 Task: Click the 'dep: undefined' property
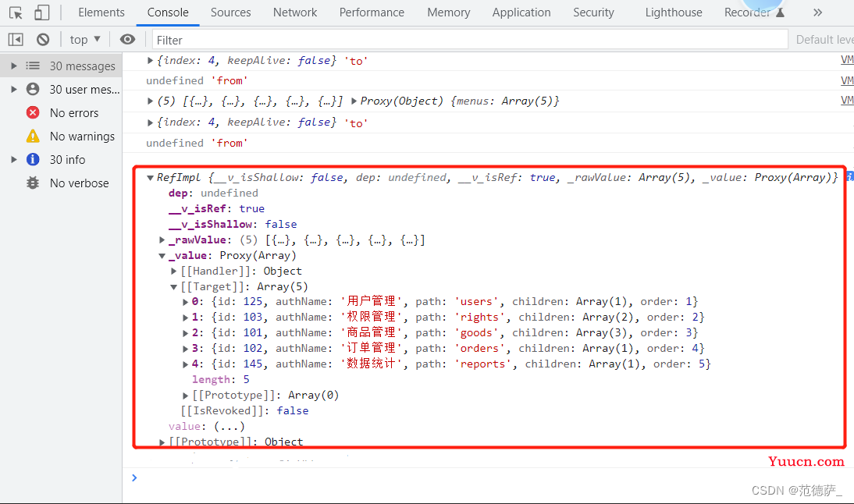[x=214, y=193]
